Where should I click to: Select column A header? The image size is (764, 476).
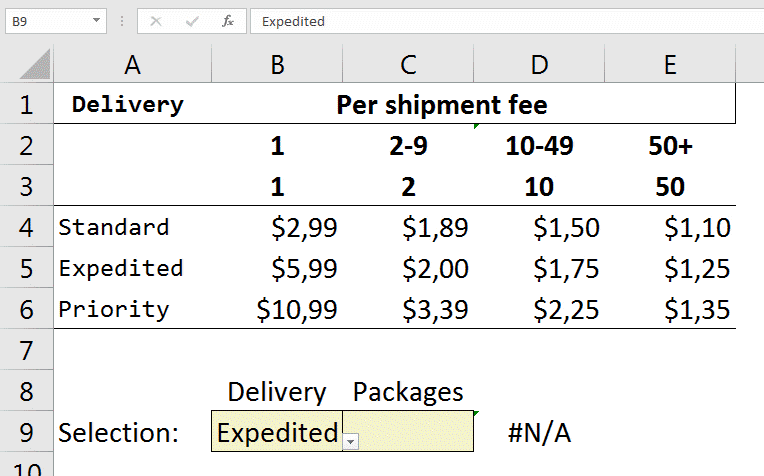[132, 65]
